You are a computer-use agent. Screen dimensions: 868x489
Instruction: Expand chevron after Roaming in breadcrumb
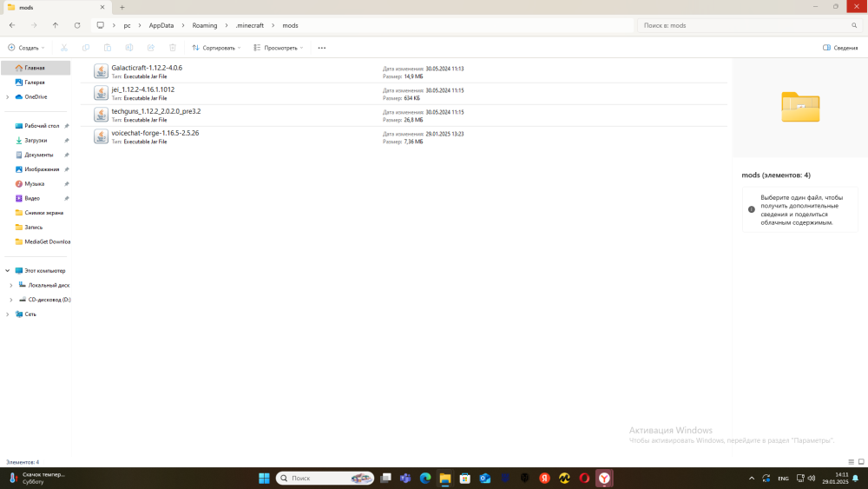(x=227, y=25)
